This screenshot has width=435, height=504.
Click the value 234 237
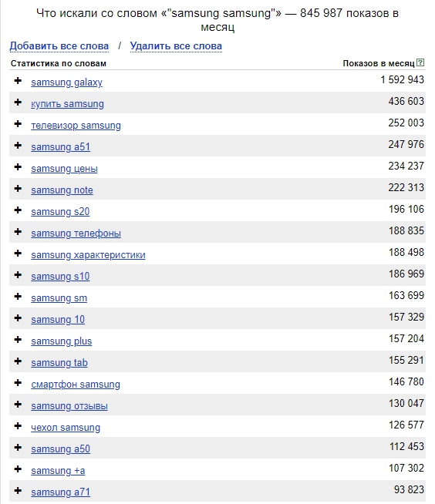(x=406, y=166)
